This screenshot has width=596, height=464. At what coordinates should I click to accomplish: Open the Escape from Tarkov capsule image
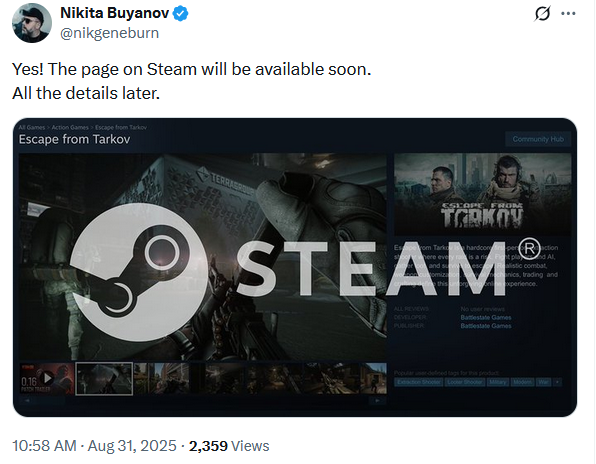pyautogui.click(x=482, y=194)
